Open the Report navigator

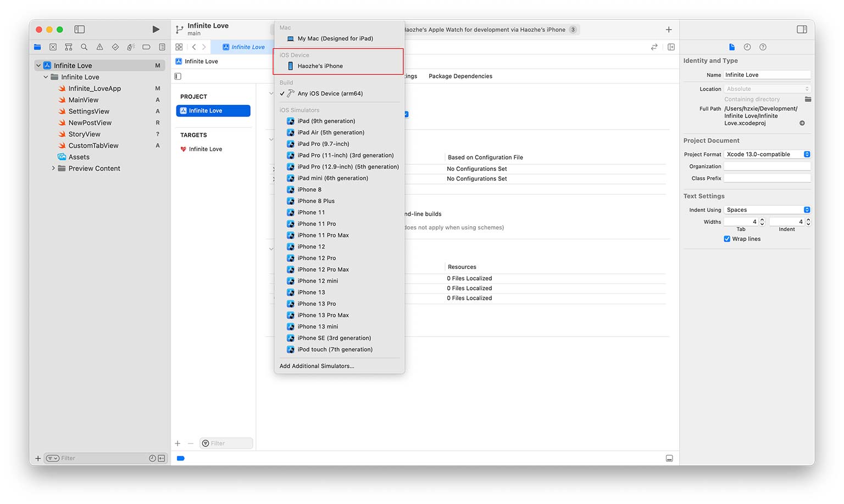tap(162, 47)
